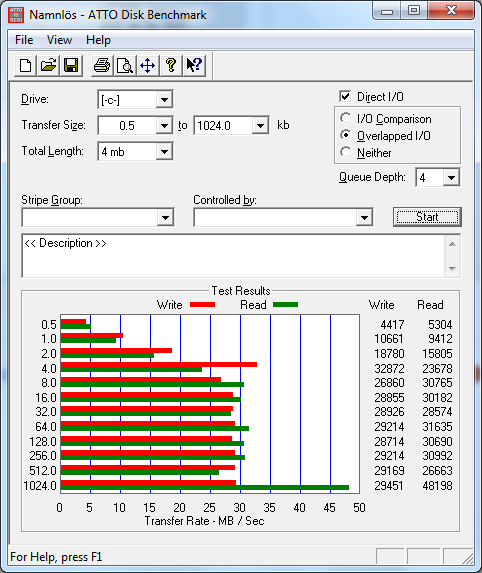Image resolution: width=482 pixels, height=573 pixels.
Task: Click the red Write legend swatch
Action: 202,304
